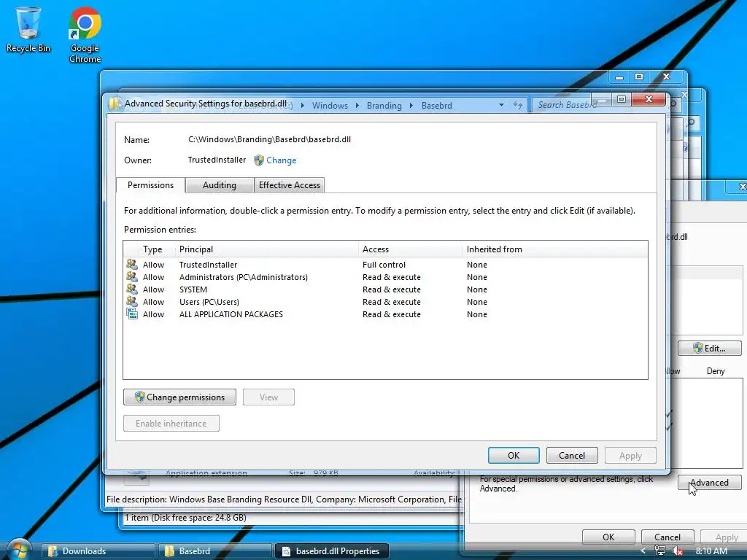This screenshot has height=560, width=747.
Task: Open the Recycle Bin desktop icon
Action: [x=28, y=30]
